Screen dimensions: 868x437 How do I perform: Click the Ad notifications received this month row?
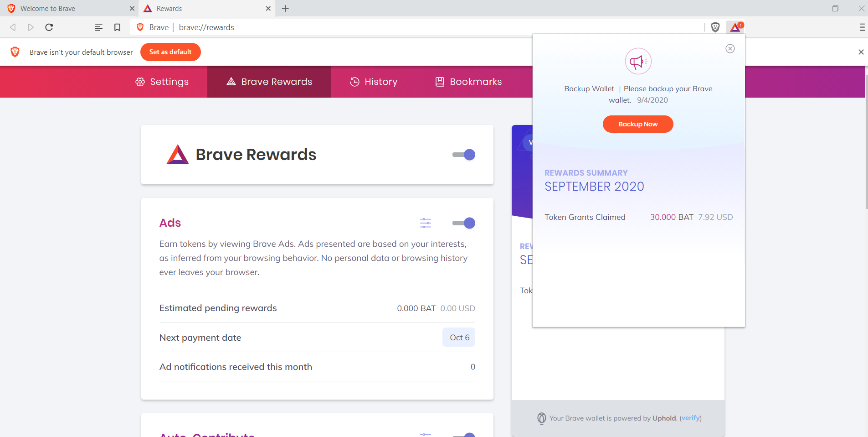(x=317, y=367)
